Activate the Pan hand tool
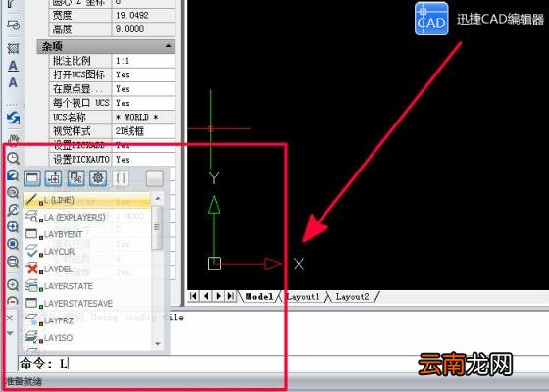The height and width of the screenshot is (392, 549). pos(13,140)
